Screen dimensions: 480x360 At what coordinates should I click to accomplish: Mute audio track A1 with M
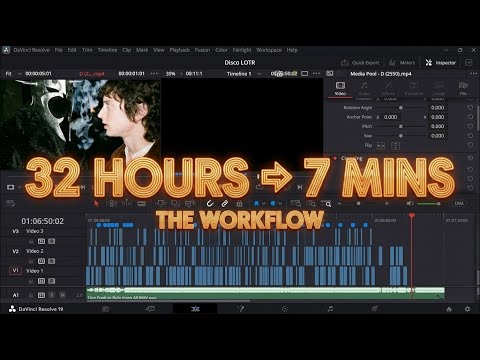click(x=62, y=295)
